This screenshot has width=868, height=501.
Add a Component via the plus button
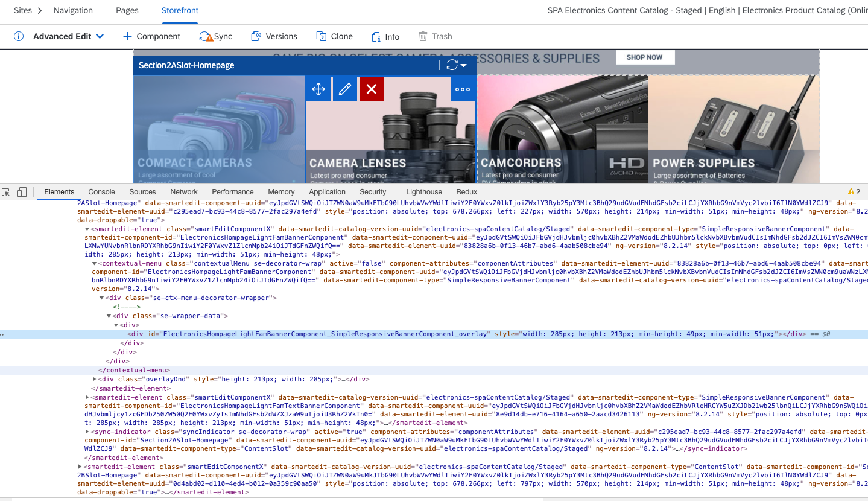coord(151,36)
